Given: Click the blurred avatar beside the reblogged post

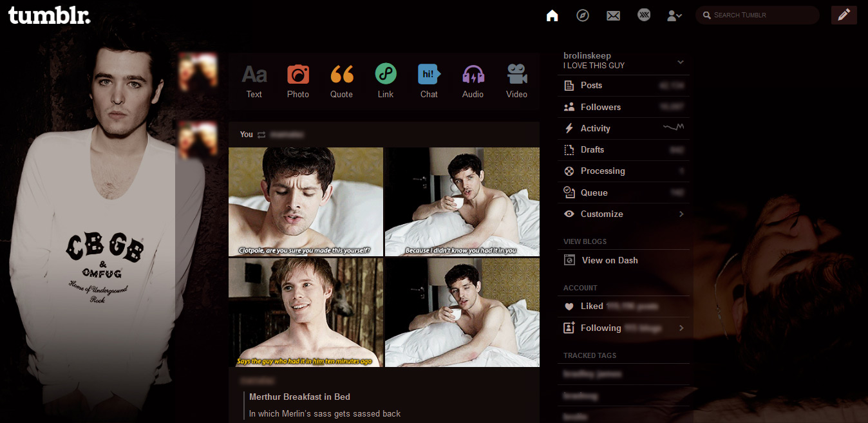Looking at the screenshot, I should [198, 140].
